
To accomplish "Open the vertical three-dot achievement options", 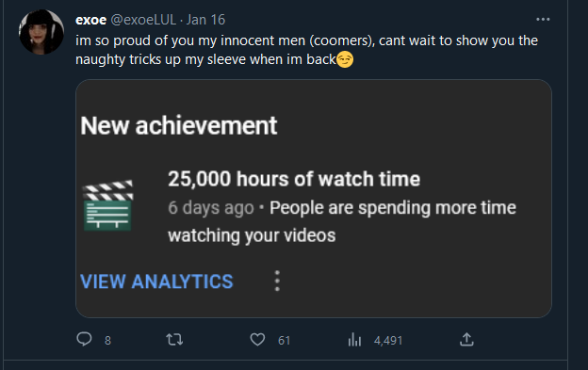I will click(277, 281).
